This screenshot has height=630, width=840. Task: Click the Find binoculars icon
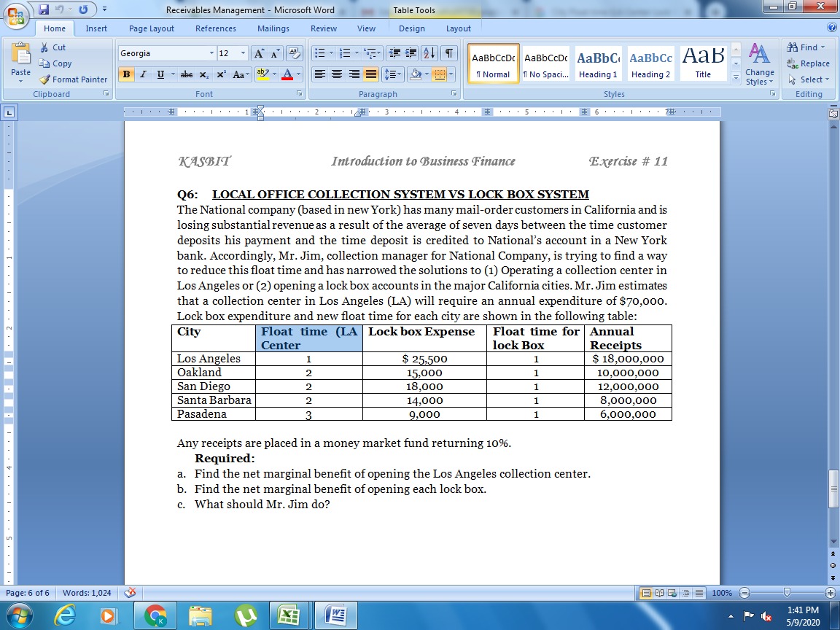792,47
